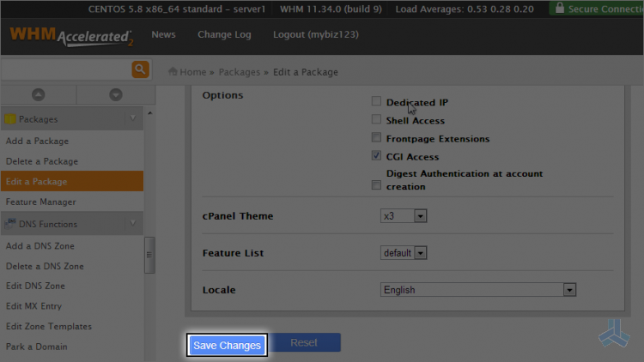Go to Home breadcrumb link
Image resolution: width=644 pixels, height=362 pixels.
(193, 72)
